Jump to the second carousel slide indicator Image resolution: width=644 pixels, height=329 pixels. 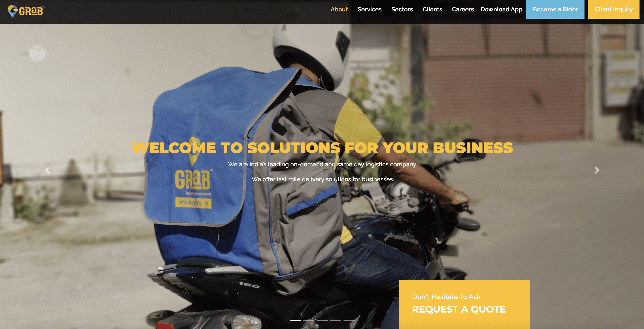[x=309, y=320]
